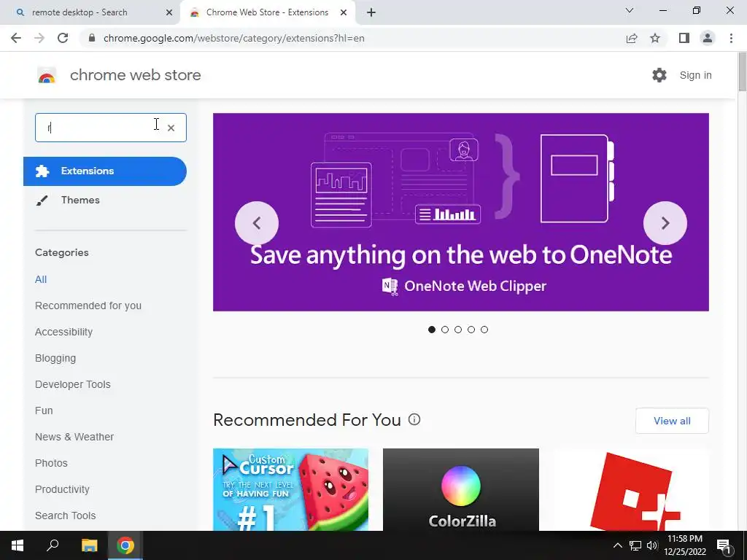
Task: Open the Photos category
Action: click(52, 463)
